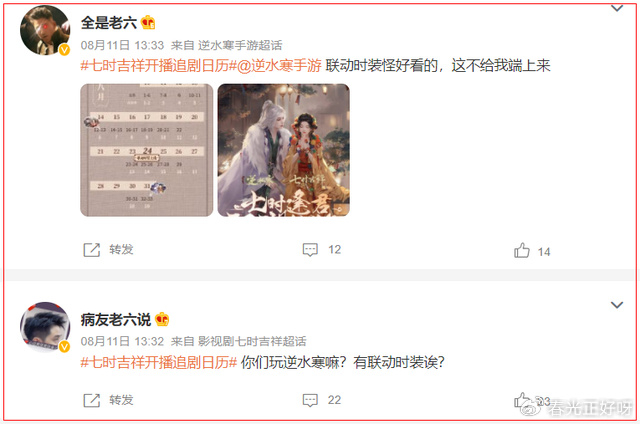Open username link 病友老六说

point(116,319)
